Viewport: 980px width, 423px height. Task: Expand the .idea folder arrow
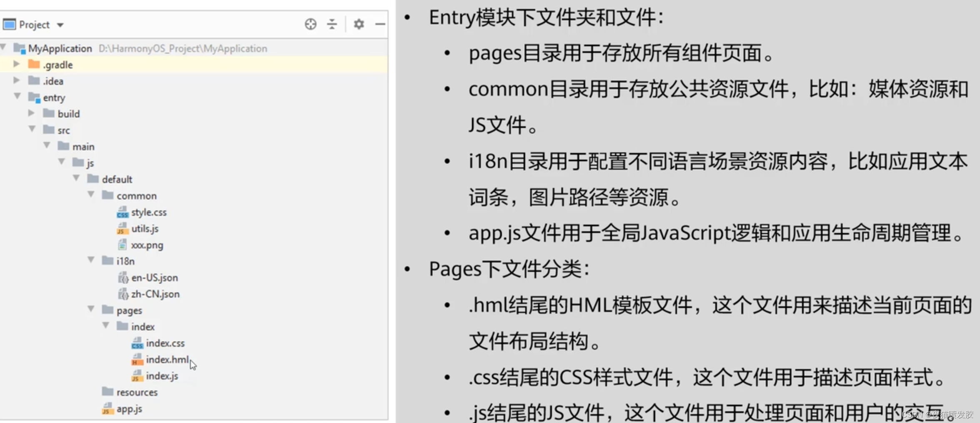pos(16,80)
